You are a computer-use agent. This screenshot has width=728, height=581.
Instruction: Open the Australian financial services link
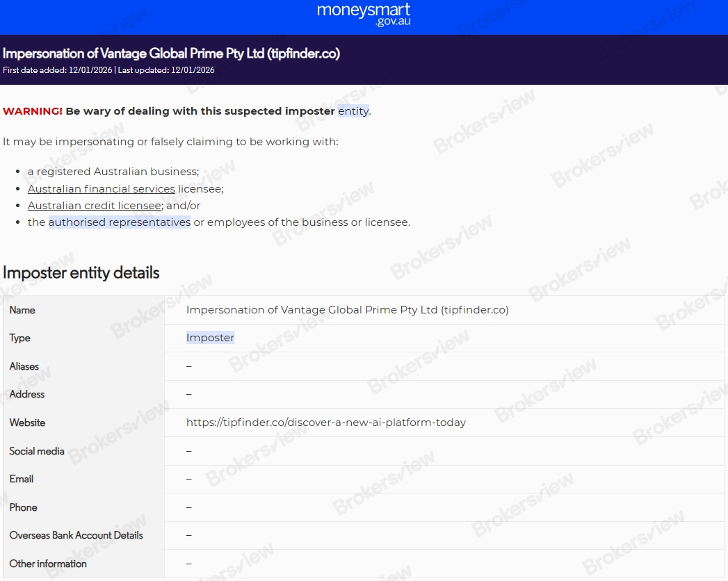(x=102, y=189)
